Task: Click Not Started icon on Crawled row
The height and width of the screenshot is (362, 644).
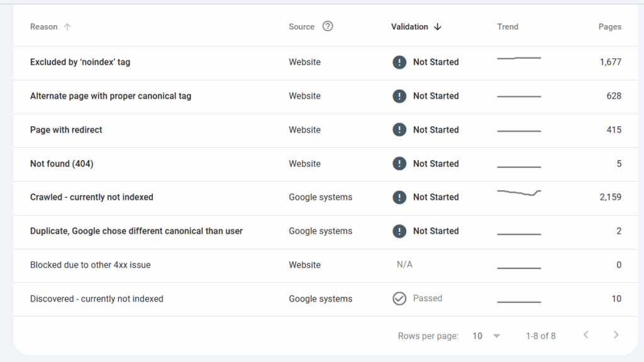Action: 399,197
